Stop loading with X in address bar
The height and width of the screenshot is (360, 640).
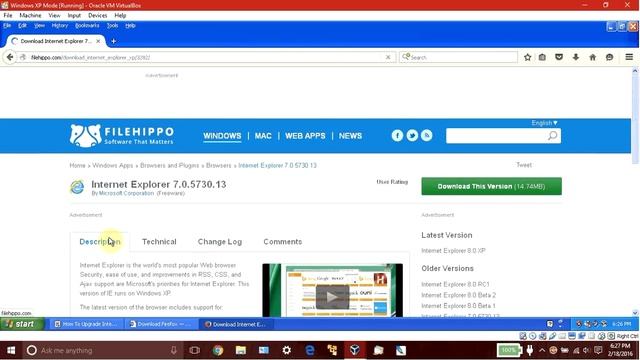click(x=388, y=57)
